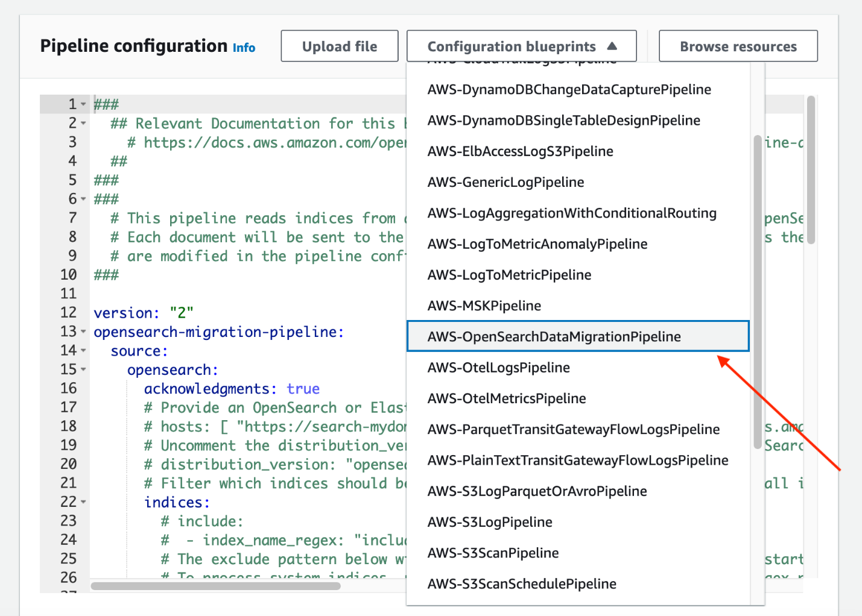Click the '## Relevant Documentation' comment line
This screenshot has width=862, height=616.
(258, 124)
